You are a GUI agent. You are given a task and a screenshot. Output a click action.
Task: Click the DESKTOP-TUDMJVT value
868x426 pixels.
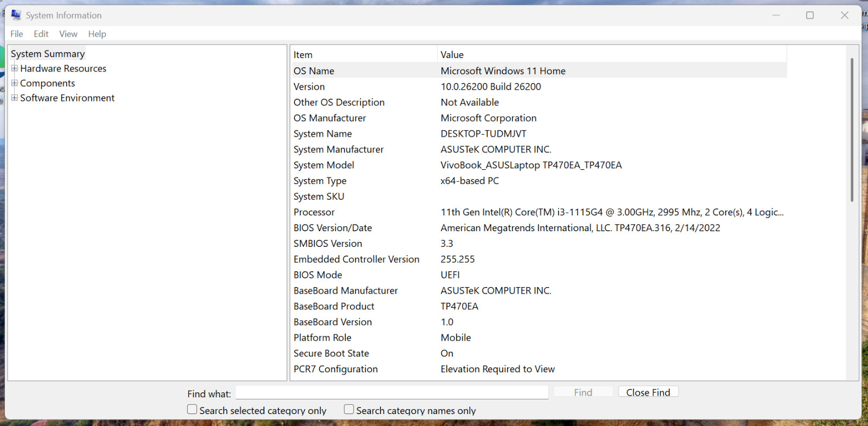[483, 133]
